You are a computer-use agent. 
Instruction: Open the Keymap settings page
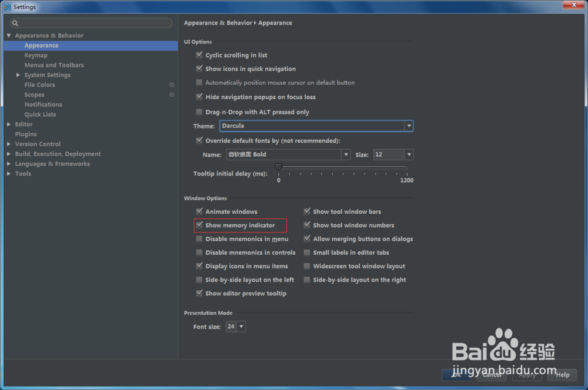point(36,55)
